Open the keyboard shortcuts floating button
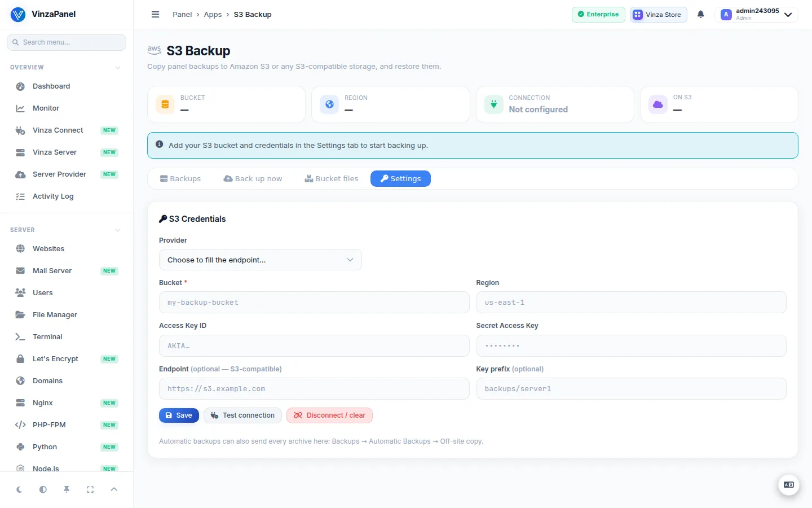The height and width of the screenshot is (508, 812). coord(789,485)
